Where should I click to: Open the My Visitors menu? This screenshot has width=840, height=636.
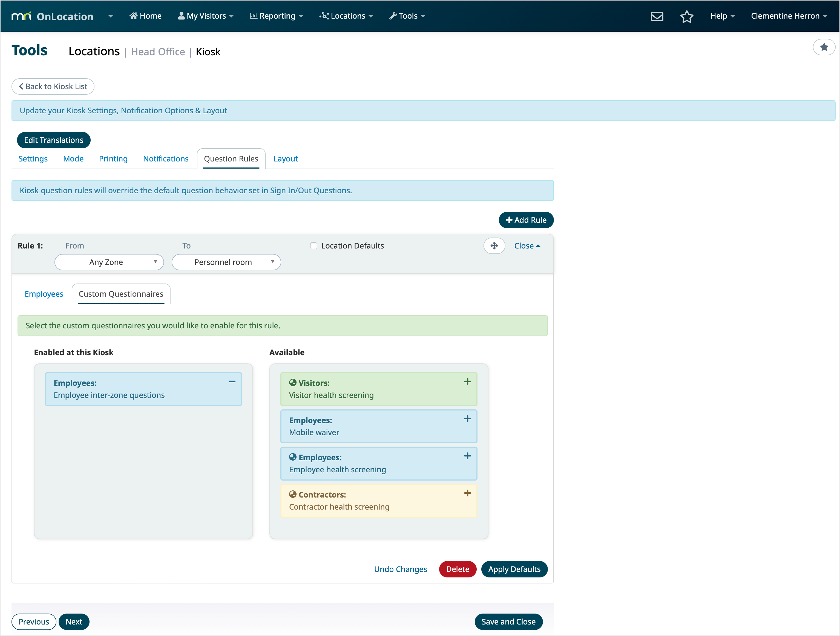click(x=206, y=16)
